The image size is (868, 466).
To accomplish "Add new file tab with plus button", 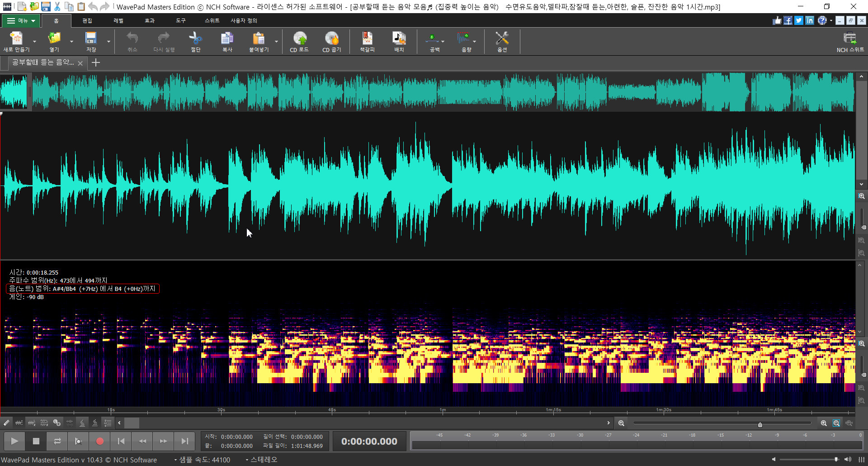I will tap(95, 63).
